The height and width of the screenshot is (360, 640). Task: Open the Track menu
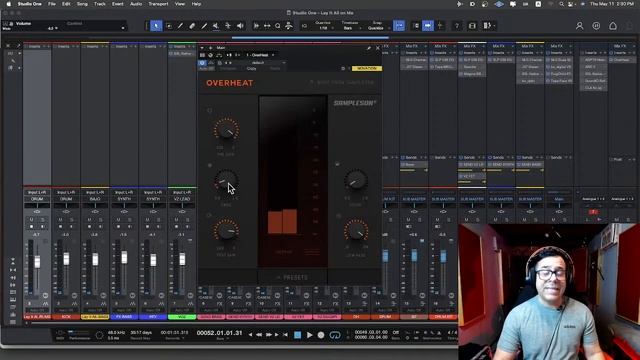click(100, 4)
